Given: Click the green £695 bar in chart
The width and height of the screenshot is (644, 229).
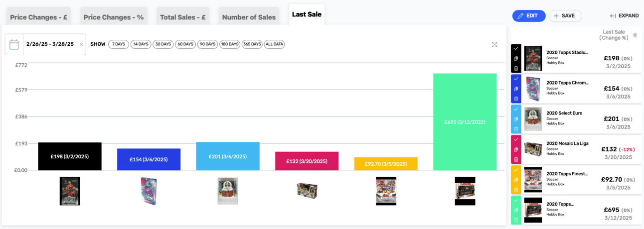Looking at the screenshot, I should [465, 122].
